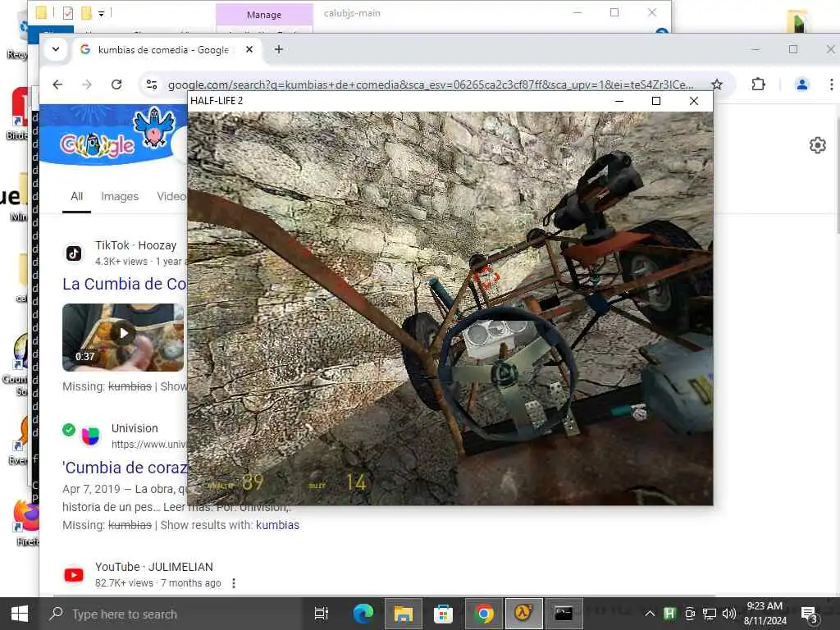Open Microsoft Store from taskbar
The height and width of the screenshot is (630, 840).
(x=443, y=614)
